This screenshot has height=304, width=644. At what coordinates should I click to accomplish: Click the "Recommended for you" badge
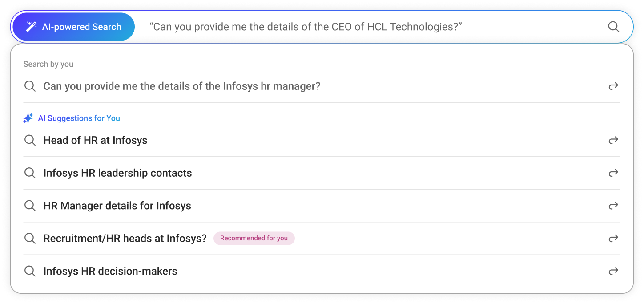pos(254,239)
